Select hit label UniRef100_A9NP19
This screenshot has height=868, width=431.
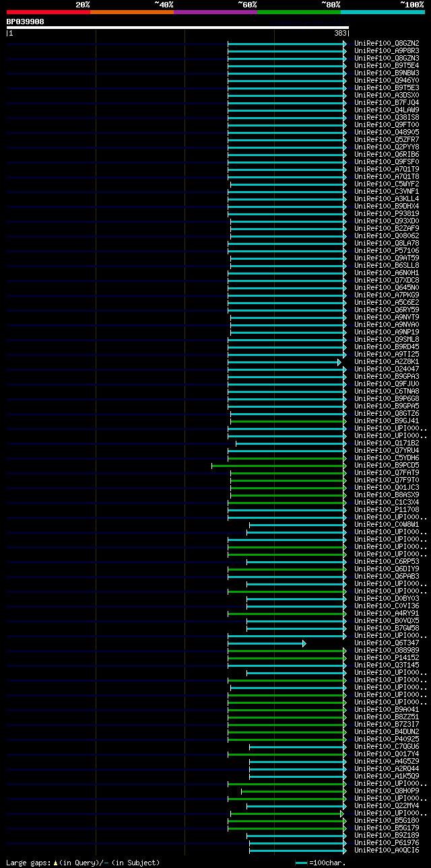pos(387,332)
